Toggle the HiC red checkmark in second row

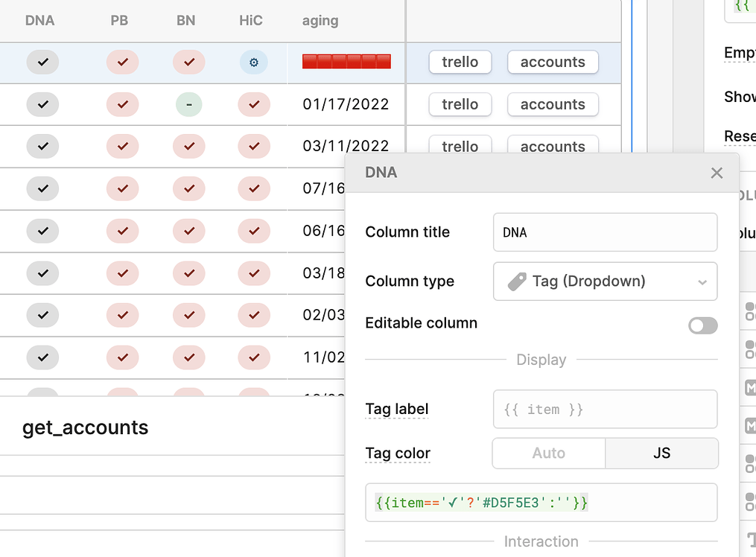pos(253,104)
